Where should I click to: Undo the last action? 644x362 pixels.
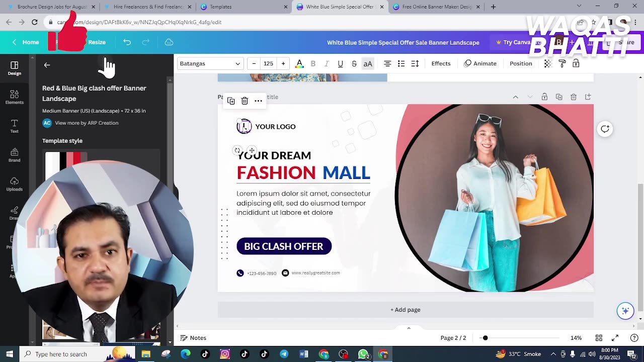coord(127,42)
